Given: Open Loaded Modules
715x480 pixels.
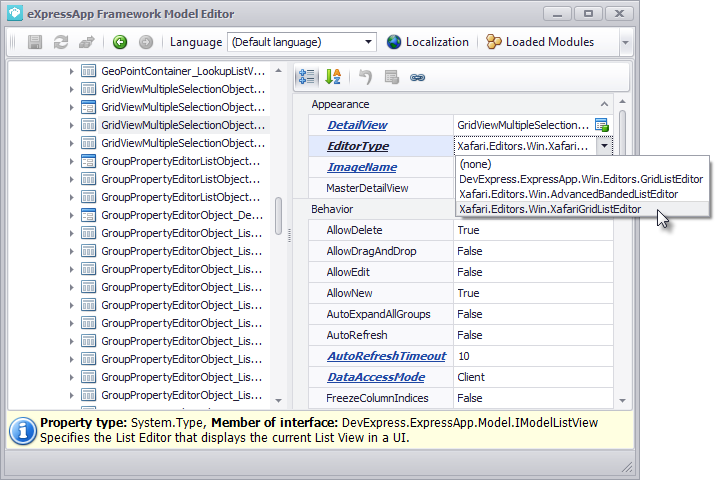Looking at the screenshot, I should point(540,42).
